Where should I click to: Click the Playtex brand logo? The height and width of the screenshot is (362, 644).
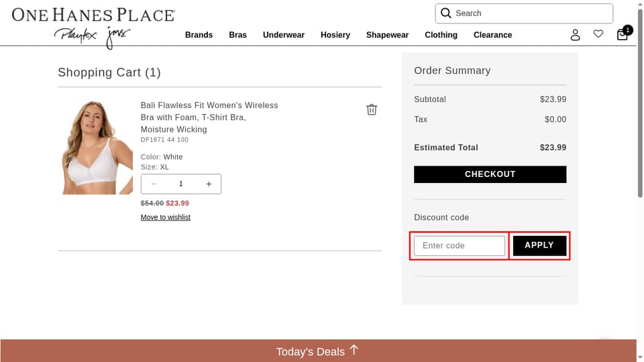click(x=76, y=34)
